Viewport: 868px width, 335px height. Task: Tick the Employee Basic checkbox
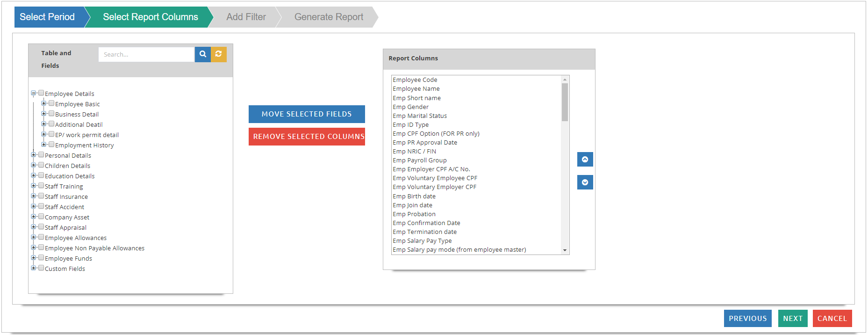pos(51,103)
